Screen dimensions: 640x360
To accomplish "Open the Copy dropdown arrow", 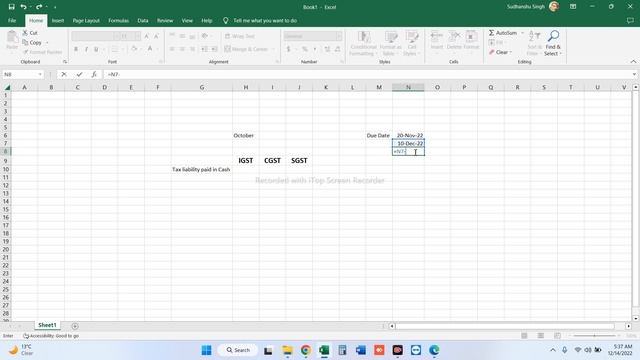I will [x=47, y=42].
